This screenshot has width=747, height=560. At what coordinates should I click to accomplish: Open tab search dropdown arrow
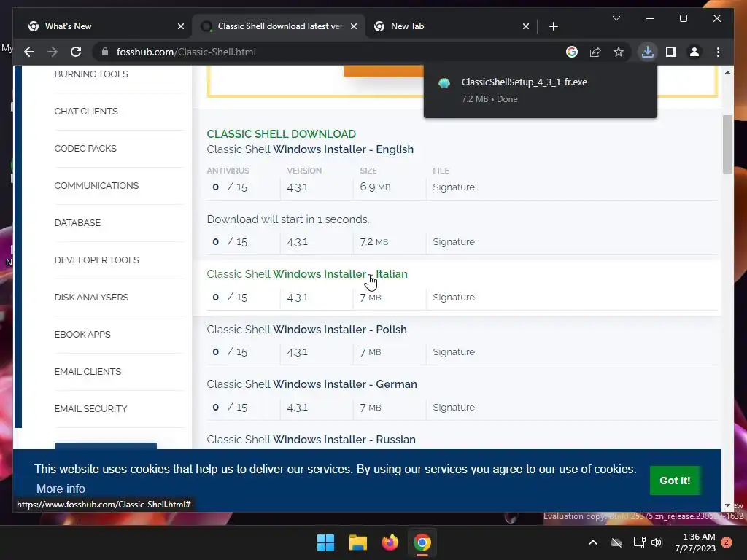[616, 18]
